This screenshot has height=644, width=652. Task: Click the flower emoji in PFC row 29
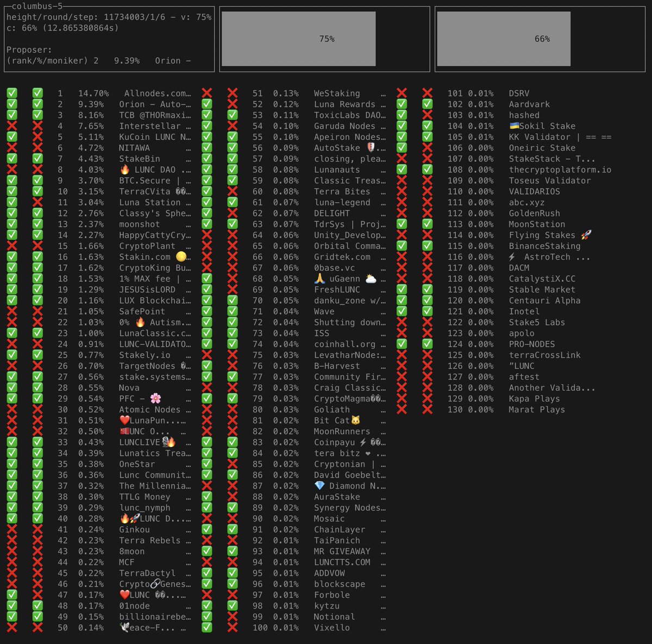(x=155, y=398)
